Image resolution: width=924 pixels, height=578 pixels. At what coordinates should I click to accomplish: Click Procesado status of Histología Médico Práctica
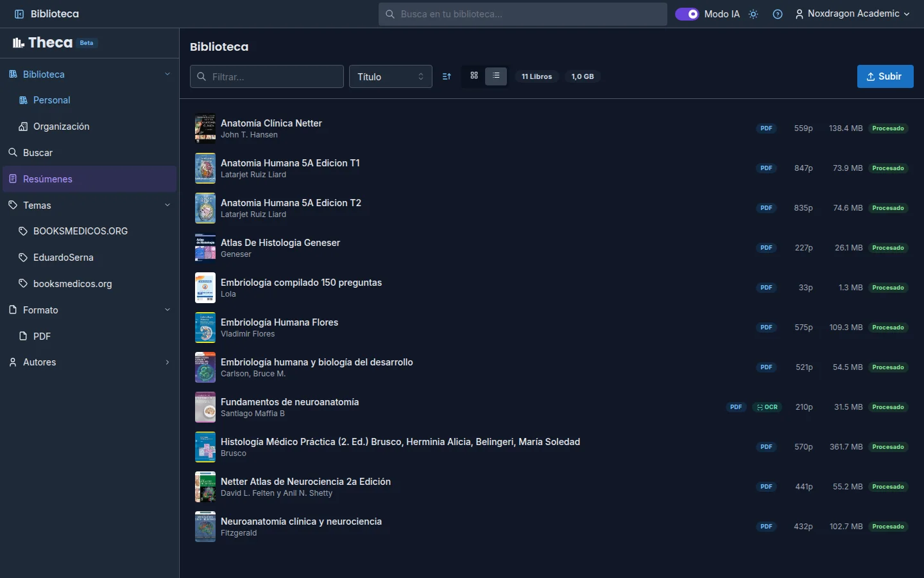(x=888, y=447)
